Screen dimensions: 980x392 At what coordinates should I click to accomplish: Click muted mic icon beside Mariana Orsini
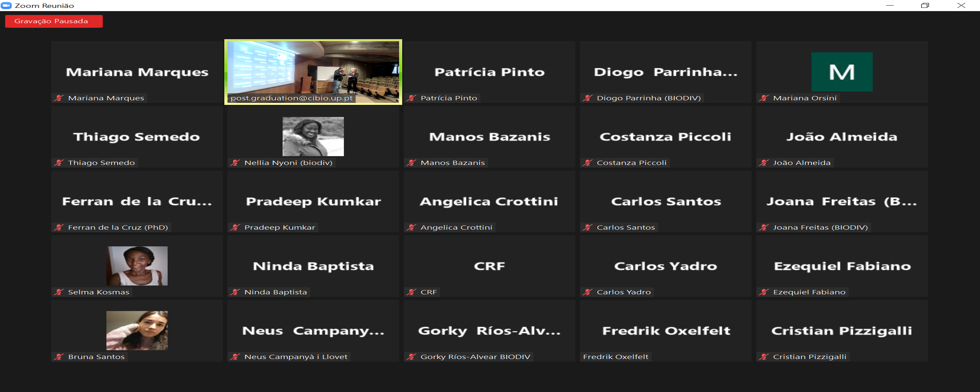coord(764,98)
